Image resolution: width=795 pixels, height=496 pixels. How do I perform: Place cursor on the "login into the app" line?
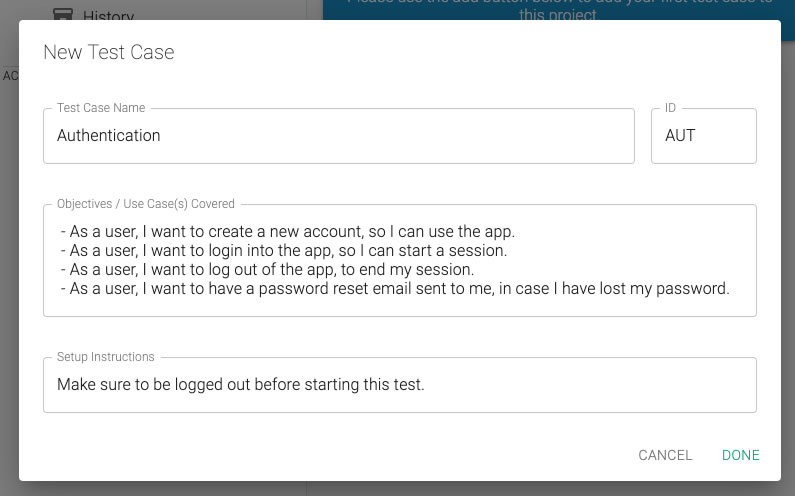pos(283,251)
